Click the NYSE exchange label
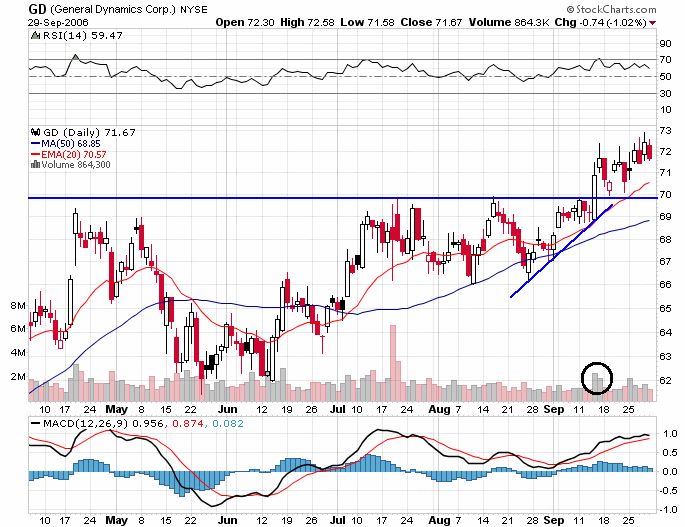 pyautogui.click(x=194, y=9)
